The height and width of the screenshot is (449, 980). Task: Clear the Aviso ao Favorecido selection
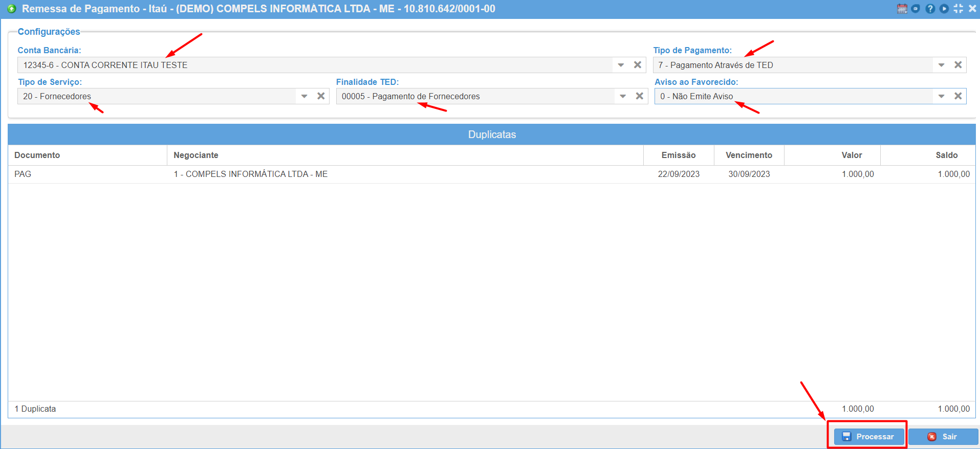click(x=958, y=96)
